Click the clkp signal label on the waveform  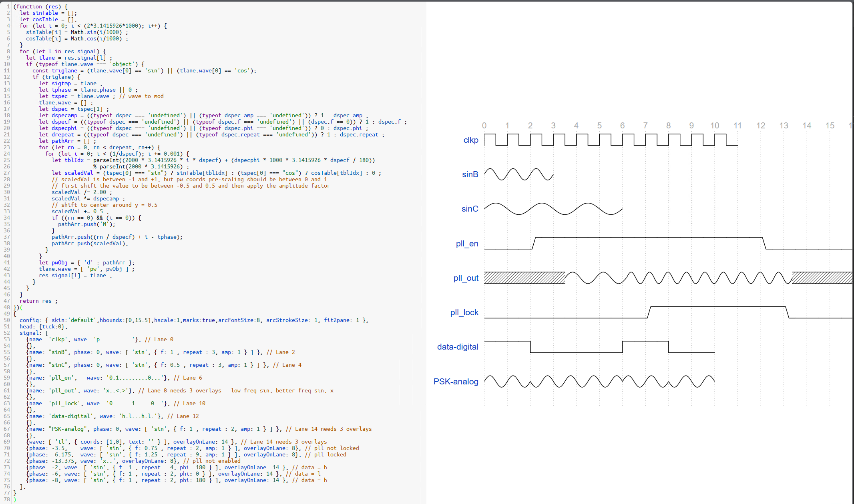click(x=470, y=140)
